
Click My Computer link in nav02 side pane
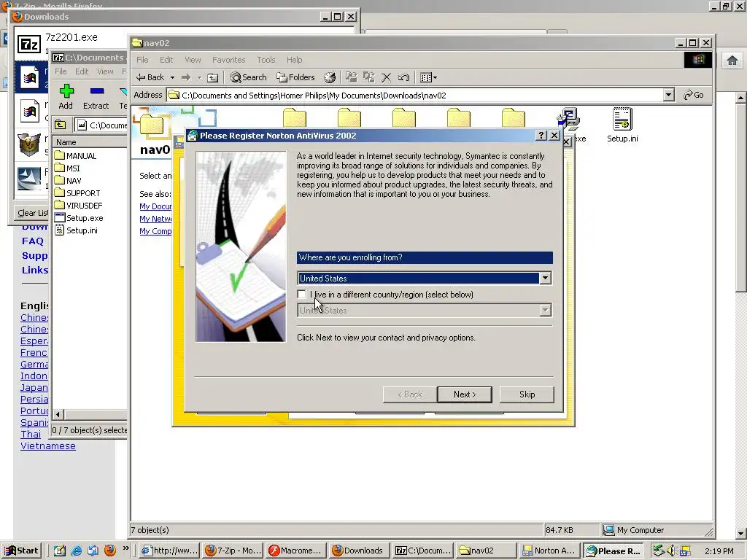(155, 231)
